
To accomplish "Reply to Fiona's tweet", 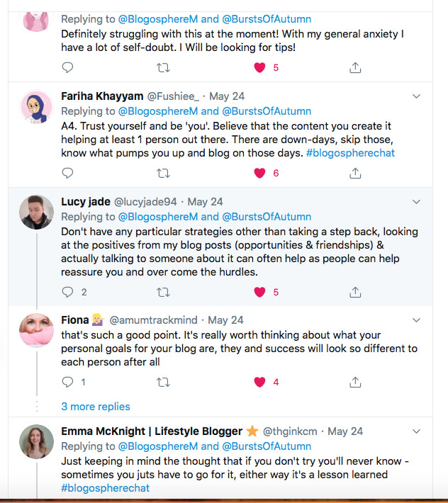I will pos(67,382).
